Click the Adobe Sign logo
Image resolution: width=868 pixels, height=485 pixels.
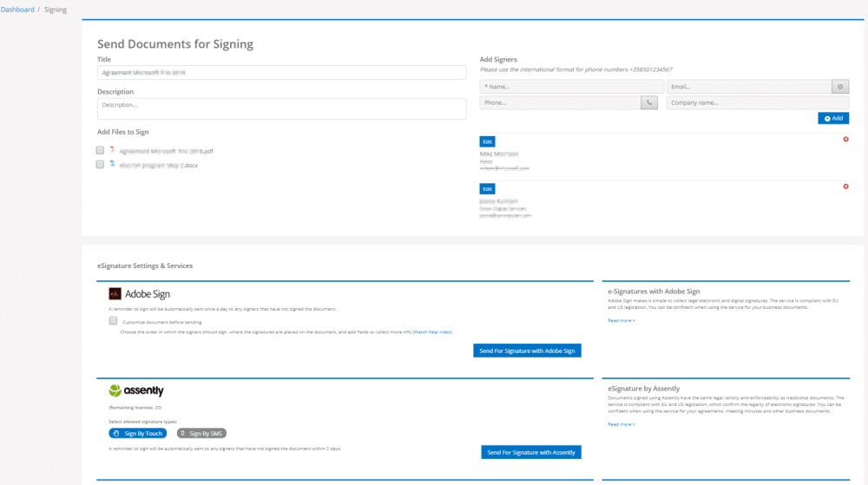139,293
